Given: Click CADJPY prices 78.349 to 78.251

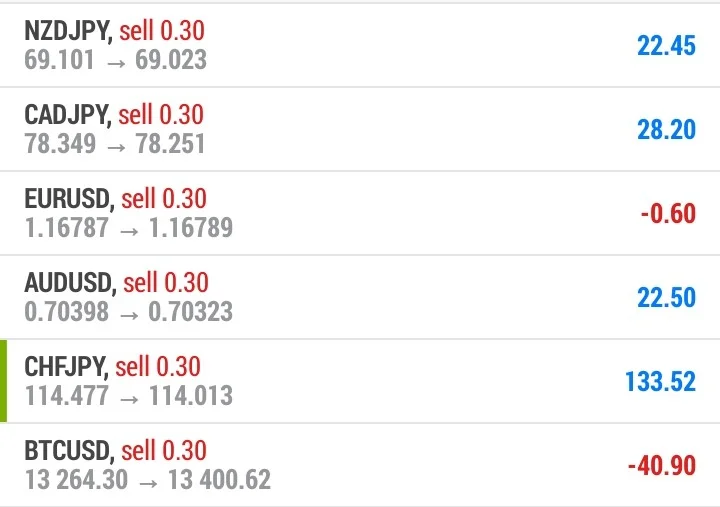Looking at the screenshot, I should 115,144.
